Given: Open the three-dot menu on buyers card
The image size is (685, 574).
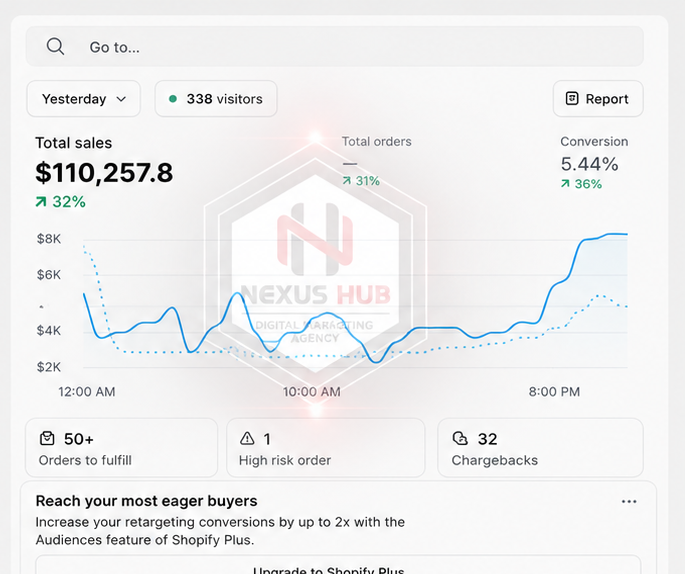Looking at the screenshot, I should point(629,501).
